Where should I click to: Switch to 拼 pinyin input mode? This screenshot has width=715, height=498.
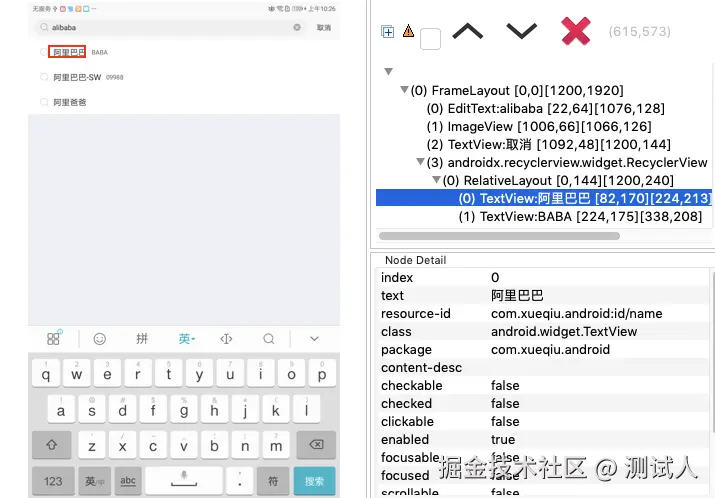coord(142,338)
